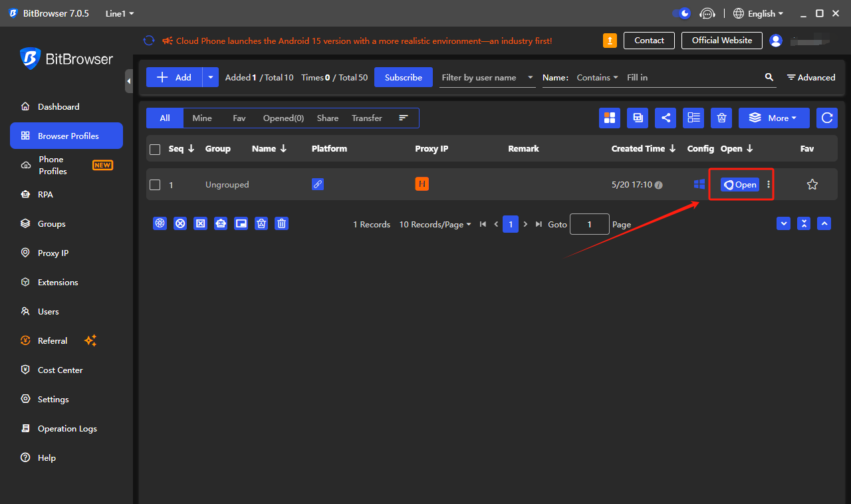Click the user account avatar icon
Viewport: 851px width, 504px height.
tap(776, 41)
